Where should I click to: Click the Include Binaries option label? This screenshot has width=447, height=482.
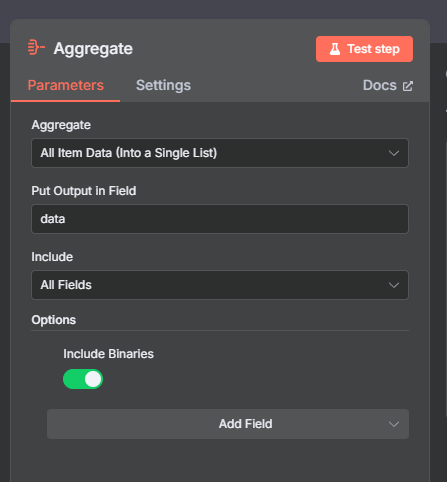pos(108,354)
